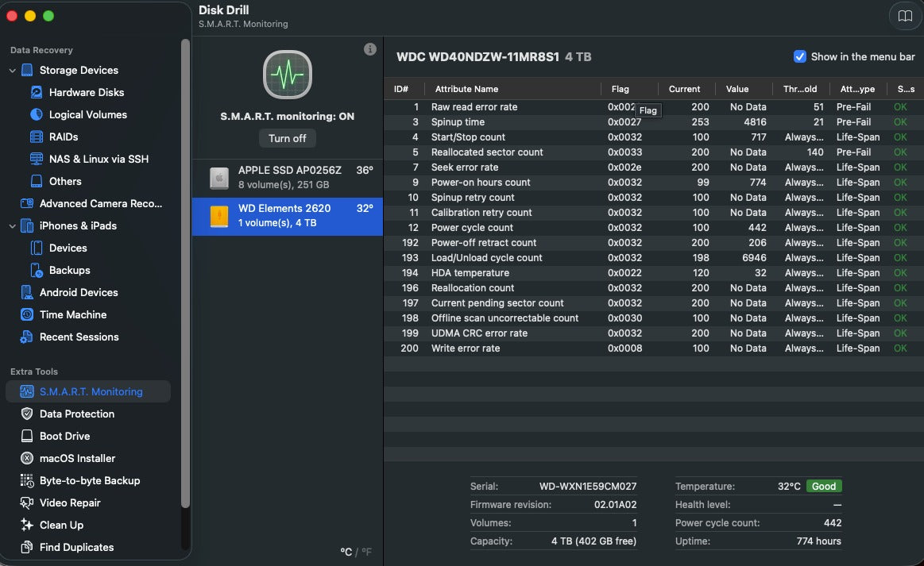Switch temperature unit to °F
This screenshot has width=924, height=566.
coord(366,552)
